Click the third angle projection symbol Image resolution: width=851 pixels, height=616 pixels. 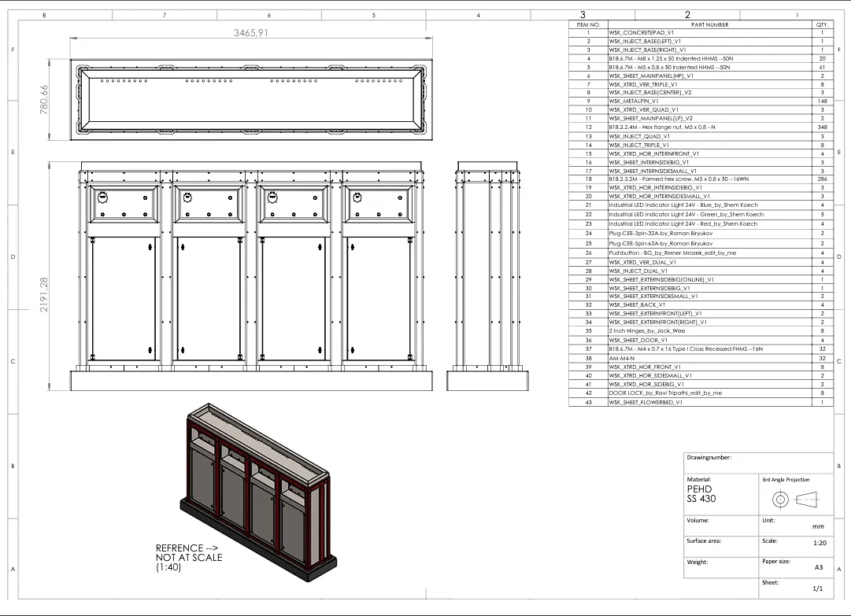pos(796,499)
